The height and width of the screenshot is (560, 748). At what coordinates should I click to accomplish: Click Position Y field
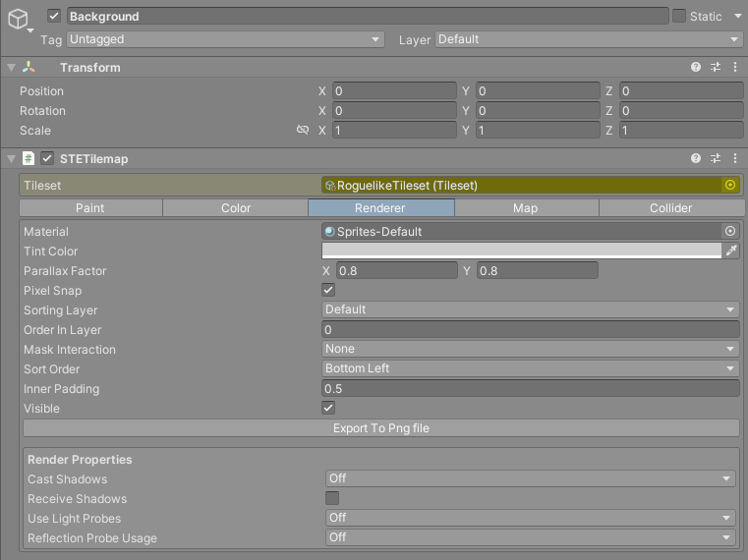point(538,90)
